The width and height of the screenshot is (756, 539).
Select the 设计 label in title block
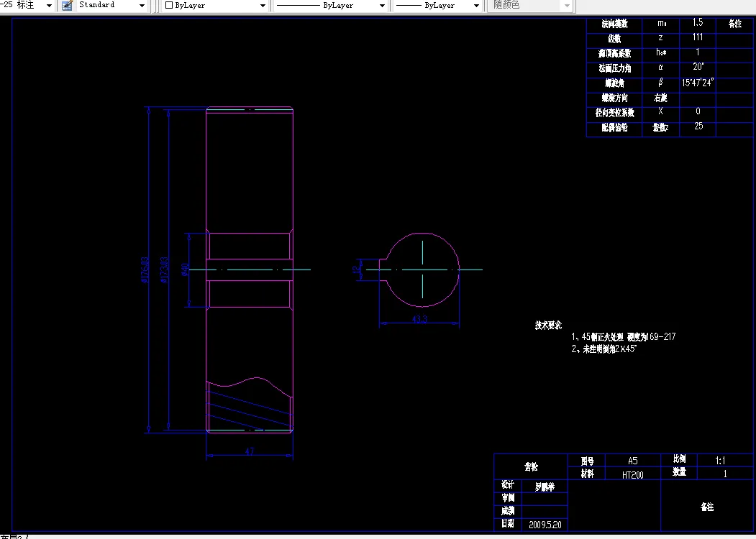coord(508,484)
